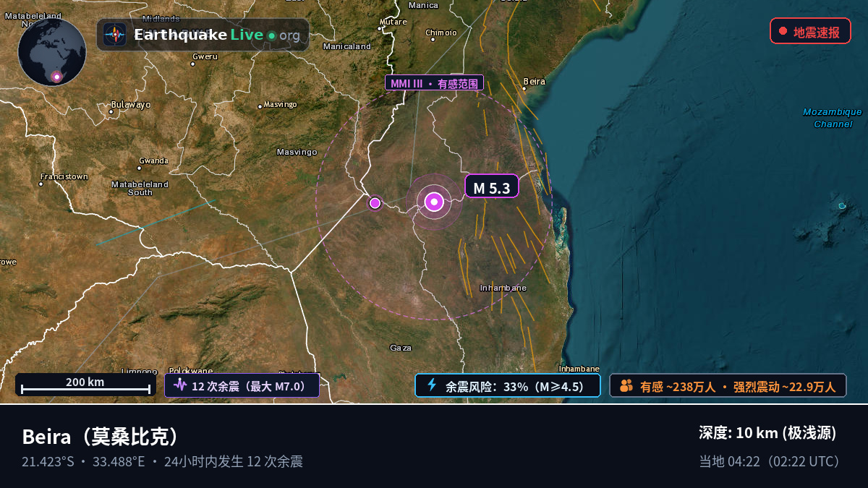The height and width of the screenshot is (488, 868).
Task: Click the Gweru city label
Action: click(205, 56)
